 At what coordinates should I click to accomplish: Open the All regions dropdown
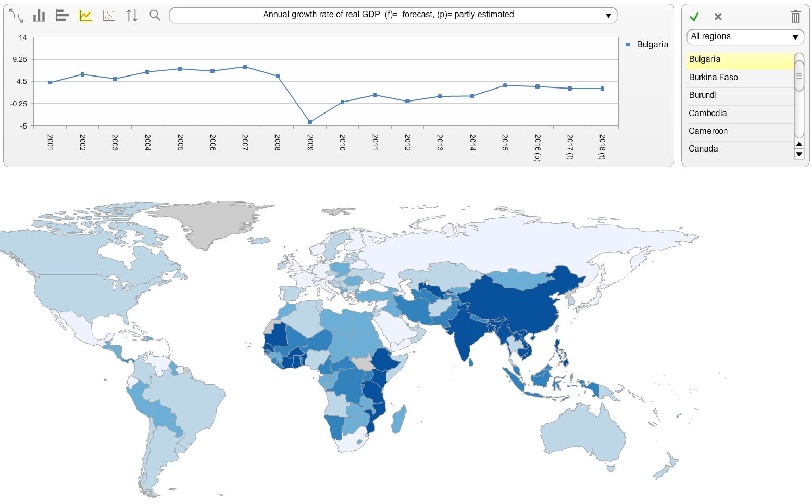(745, 36)
